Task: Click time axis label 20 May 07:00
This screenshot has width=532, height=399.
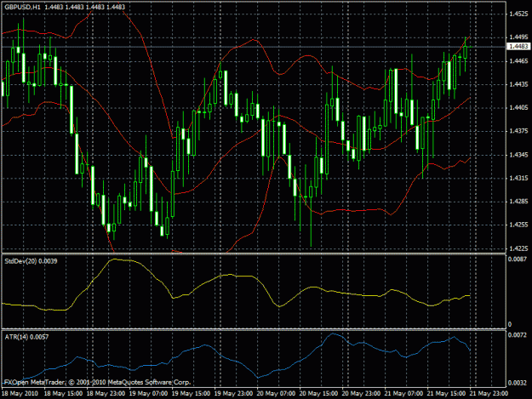Action: point(276,394)
